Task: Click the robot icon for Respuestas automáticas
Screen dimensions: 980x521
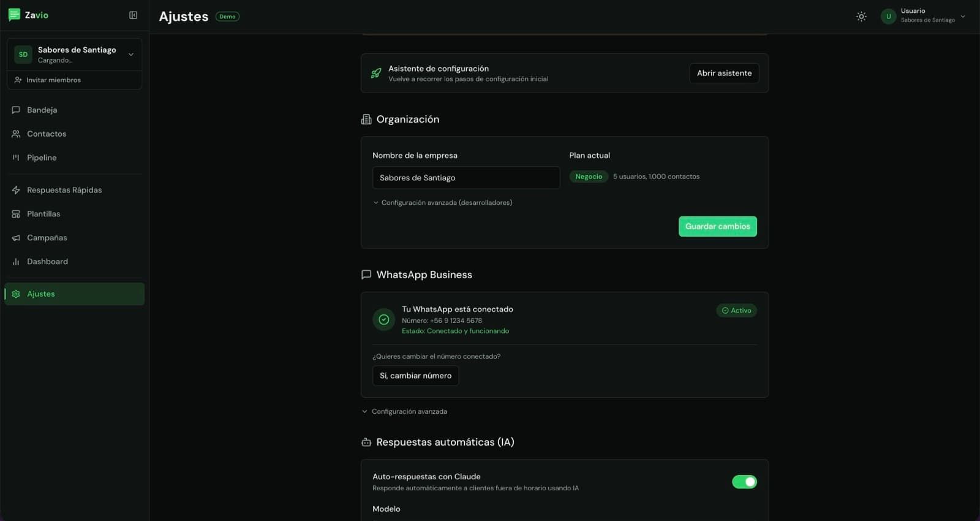Action: pyautogui.click(x=366, y=442)
